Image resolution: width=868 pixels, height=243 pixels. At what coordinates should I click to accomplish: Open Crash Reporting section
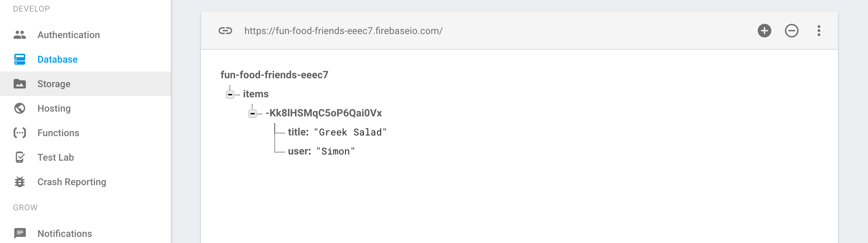point(71,182)
